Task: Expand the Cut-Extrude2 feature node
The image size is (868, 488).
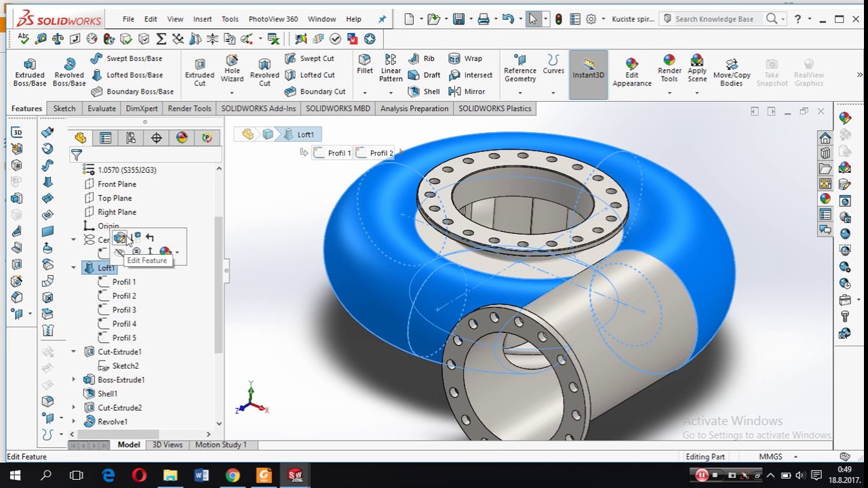Action: (x=73, y=407)
